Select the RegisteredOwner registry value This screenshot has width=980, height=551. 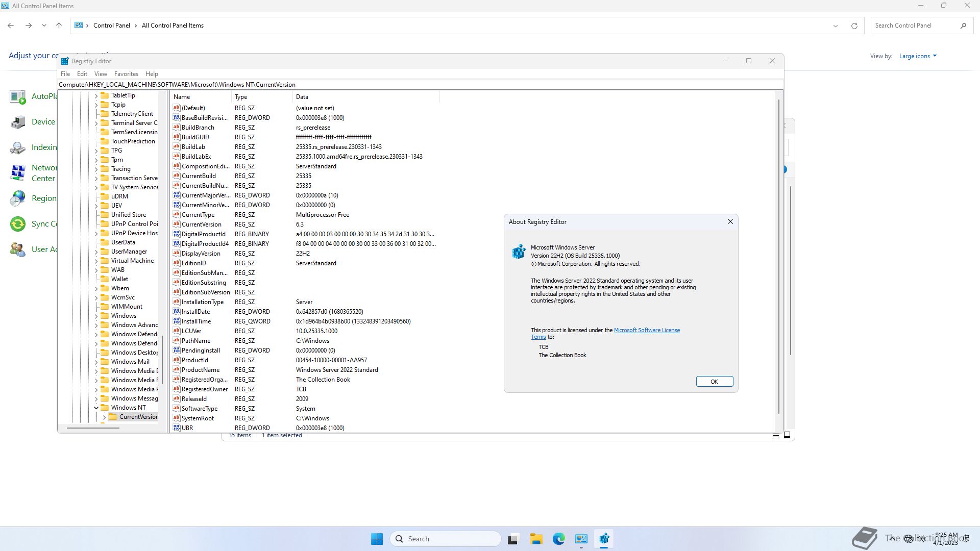(x=205, y=389)
